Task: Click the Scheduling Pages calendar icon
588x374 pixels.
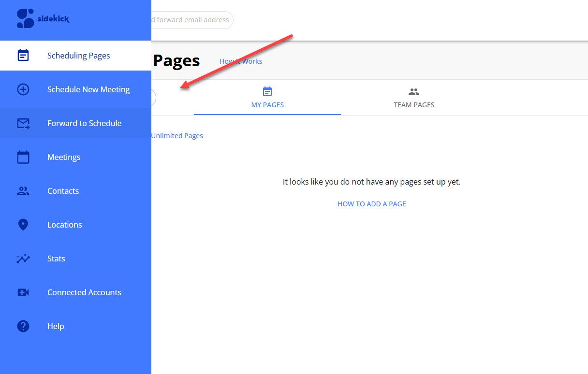Action: click(x=23, y=56)
